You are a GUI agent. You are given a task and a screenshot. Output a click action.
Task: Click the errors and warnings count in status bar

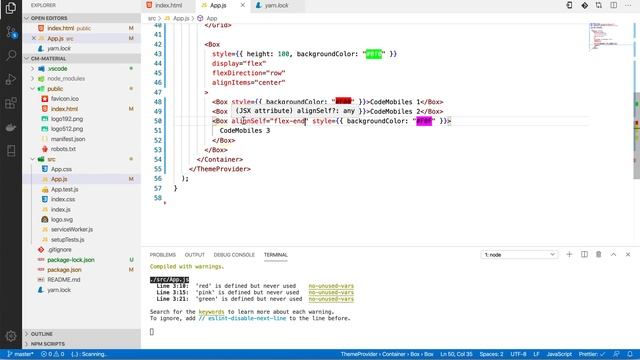[52, 354]
